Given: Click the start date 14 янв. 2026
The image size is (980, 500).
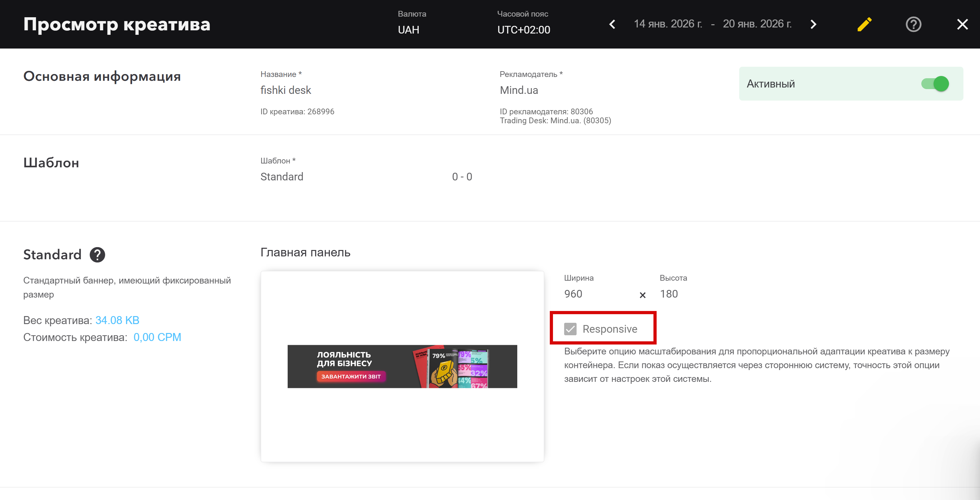Looking at the screenshot, I should [668, 24].
